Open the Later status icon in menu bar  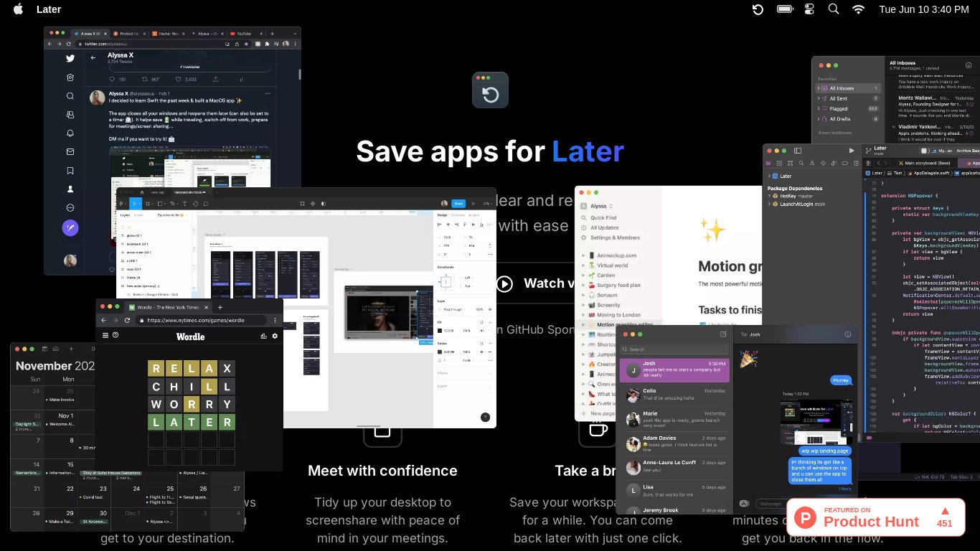758,9
